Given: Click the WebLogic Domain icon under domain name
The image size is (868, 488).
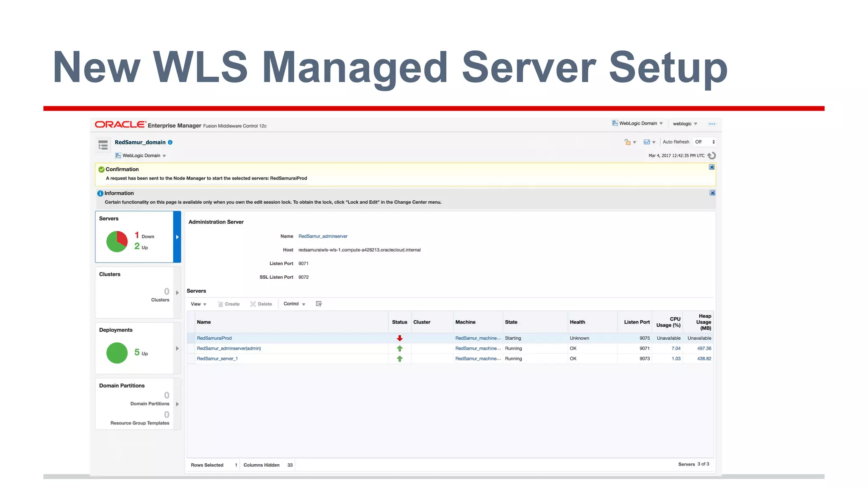Looking at the screenshot, I should (x=118, y=155).
